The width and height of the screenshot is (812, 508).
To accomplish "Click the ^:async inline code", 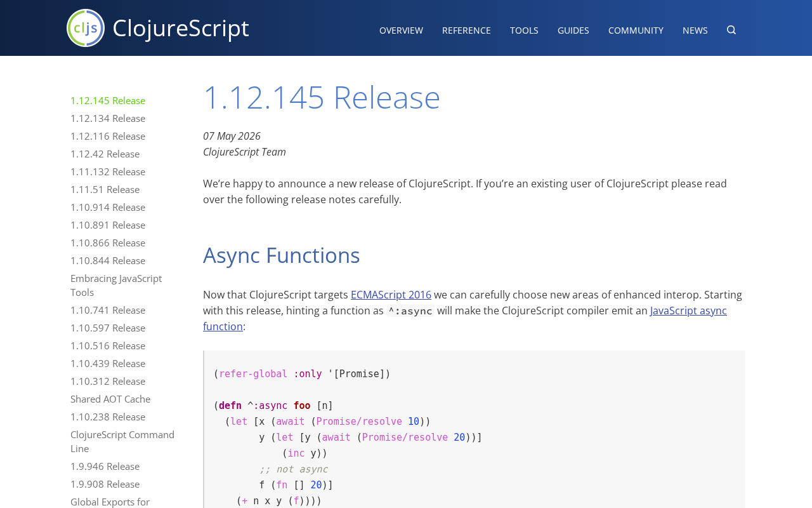I will click(410, 311).
